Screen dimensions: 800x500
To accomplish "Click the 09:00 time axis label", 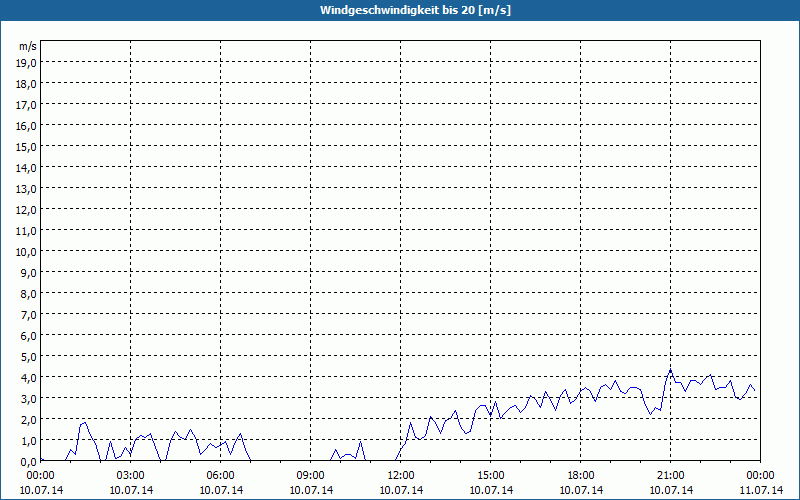I will coord(311,476).
